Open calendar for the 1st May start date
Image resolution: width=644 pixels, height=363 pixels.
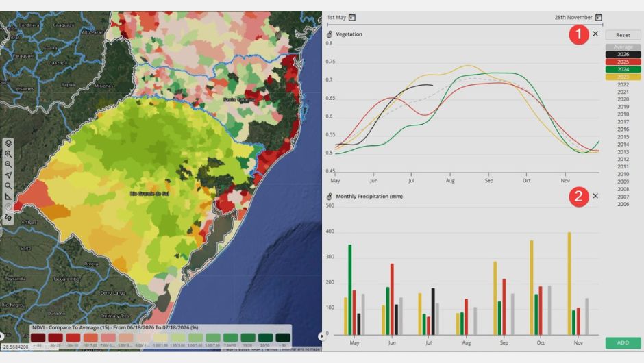tap(352, 17)
